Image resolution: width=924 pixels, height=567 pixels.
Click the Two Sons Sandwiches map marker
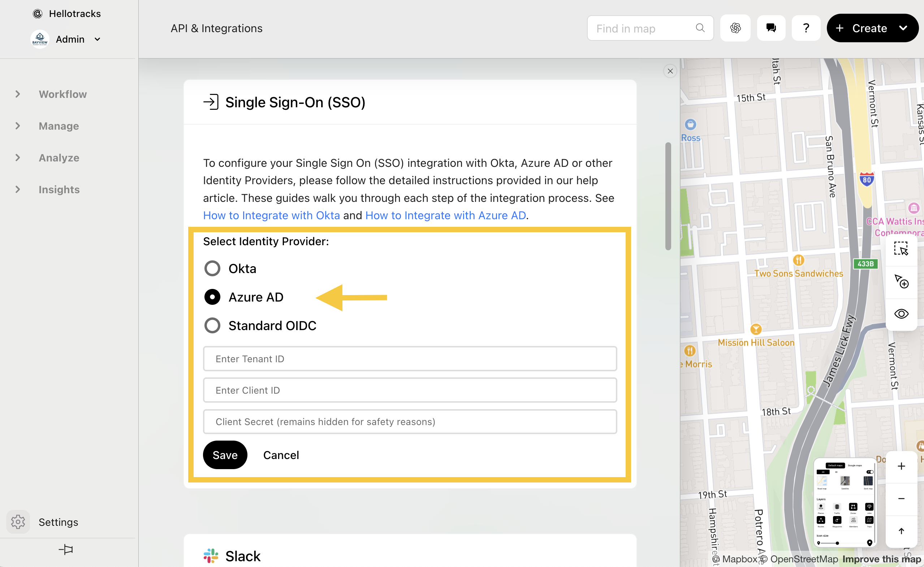coord(799,260)
